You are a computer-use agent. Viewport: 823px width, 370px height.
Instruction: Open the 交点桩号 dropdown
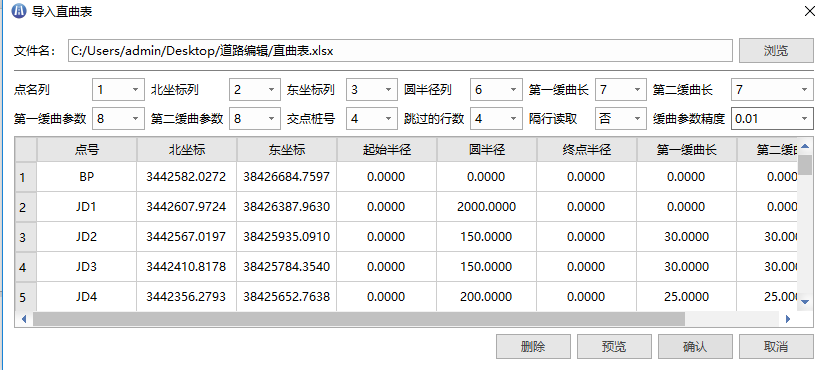click(372, 119)
